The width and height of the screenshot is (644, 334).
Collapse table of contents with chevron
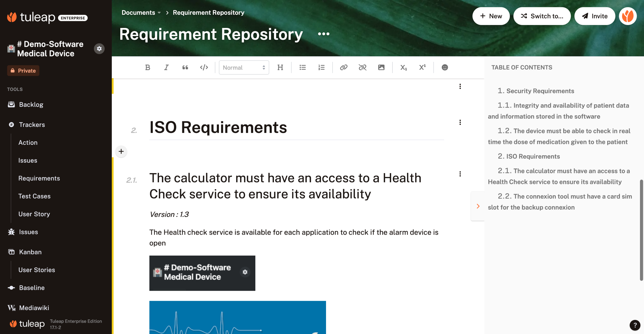(478, 206)
